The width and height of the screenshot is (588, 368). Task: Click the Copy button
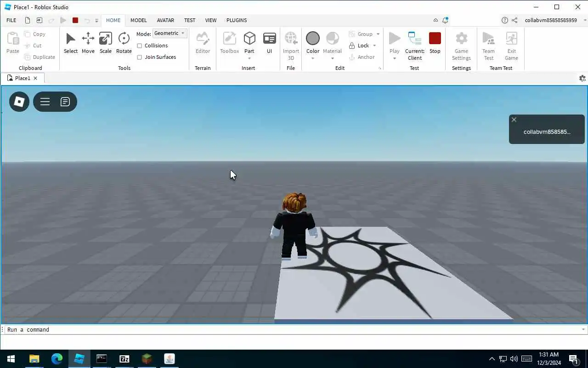35,34
